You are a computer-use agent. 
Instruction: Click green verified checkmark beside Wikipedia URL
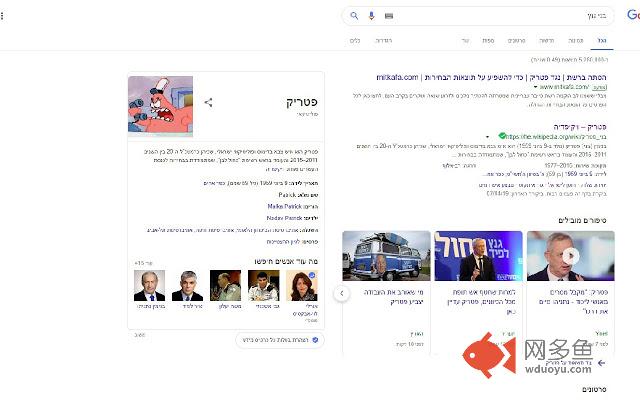(501, 136)
